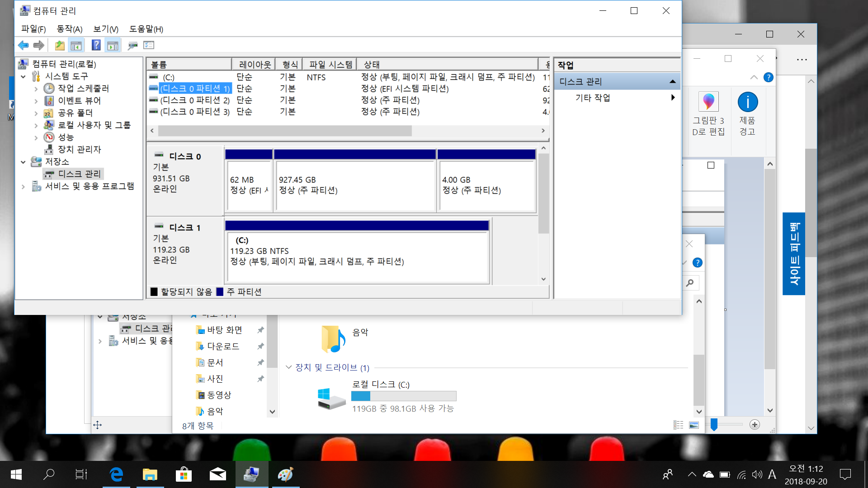Open the 동작(A) menu
The image size is (868, 488).
[x=69, y=29]
